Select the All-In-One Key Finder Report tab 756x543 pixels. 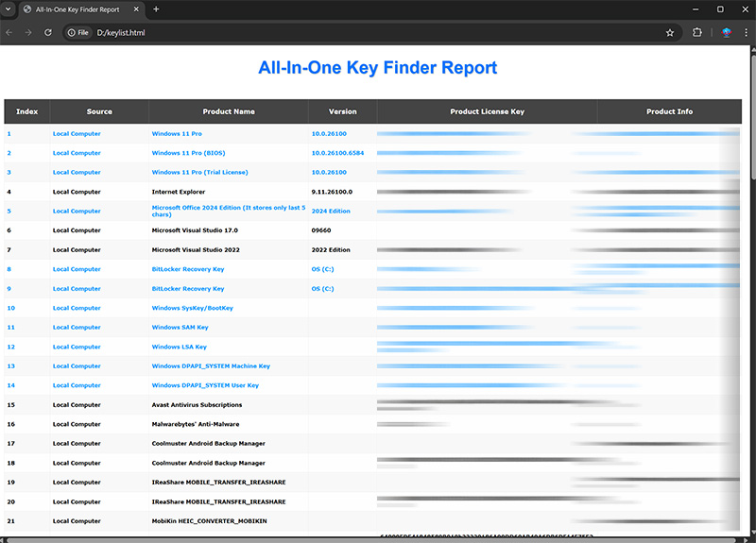point(80,9)
